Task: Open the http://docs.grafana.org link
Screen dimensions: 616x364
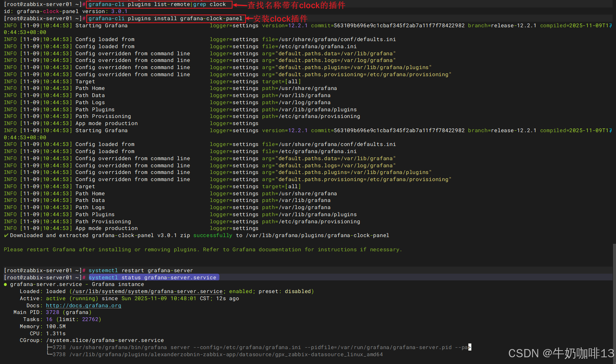Action: coord(83,305)
